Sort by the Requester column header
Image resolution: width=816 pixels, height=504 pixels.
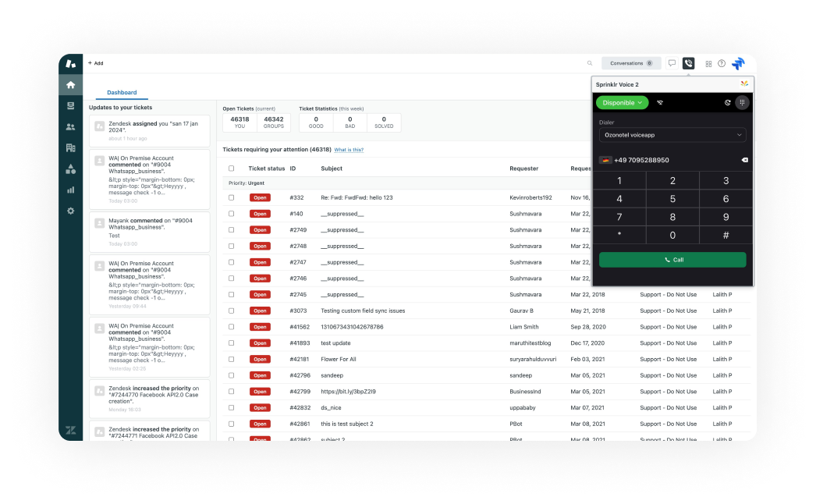pos(523,169)
